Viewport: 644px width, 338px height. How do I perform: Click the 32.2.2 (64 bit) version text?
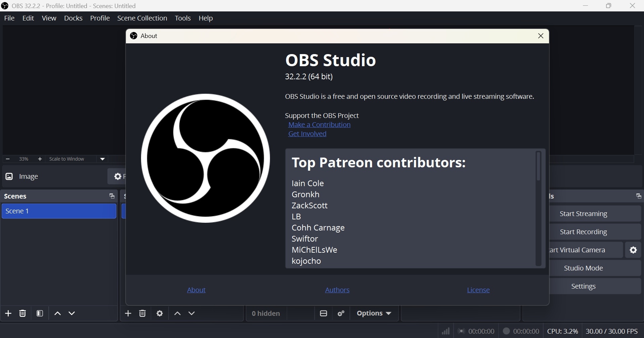click(x=309, y=77)
